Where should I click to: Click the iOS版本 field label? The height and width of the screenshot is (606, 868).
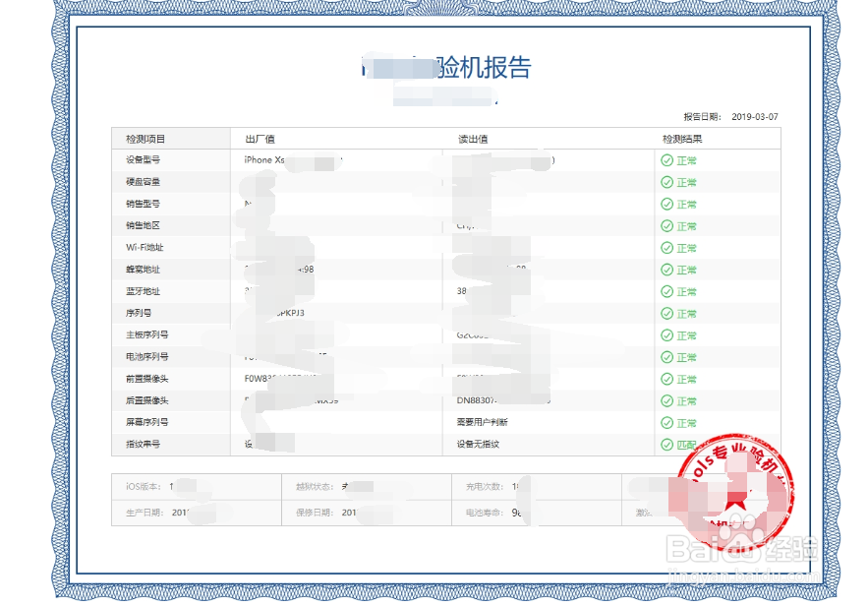144,486
